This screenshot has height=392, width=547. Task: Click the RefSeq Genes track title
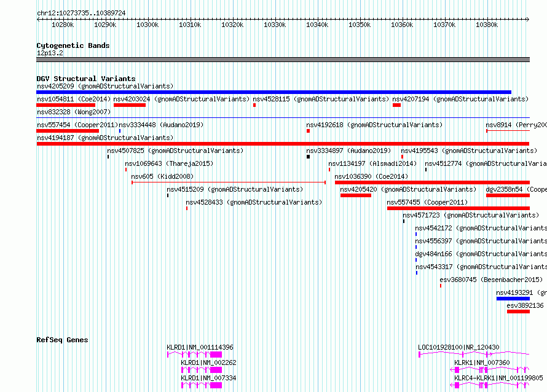[x=62, y=340]
